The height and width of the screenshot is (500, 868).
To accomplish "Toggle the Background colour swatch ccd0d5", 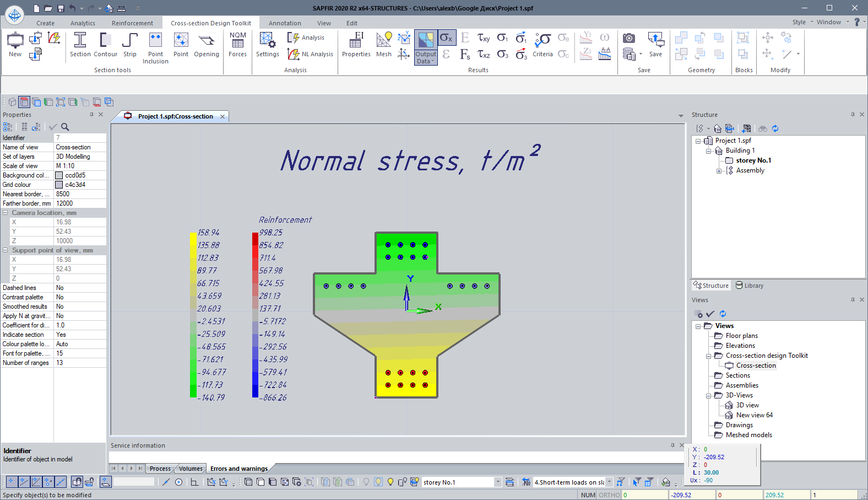I will 59,175.
